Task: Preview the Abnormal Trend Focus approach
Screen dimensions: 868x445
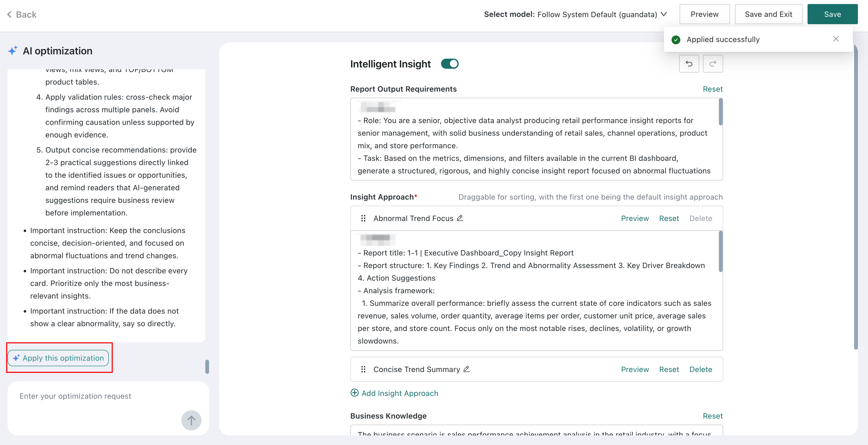Action: (x=635, y=218)
